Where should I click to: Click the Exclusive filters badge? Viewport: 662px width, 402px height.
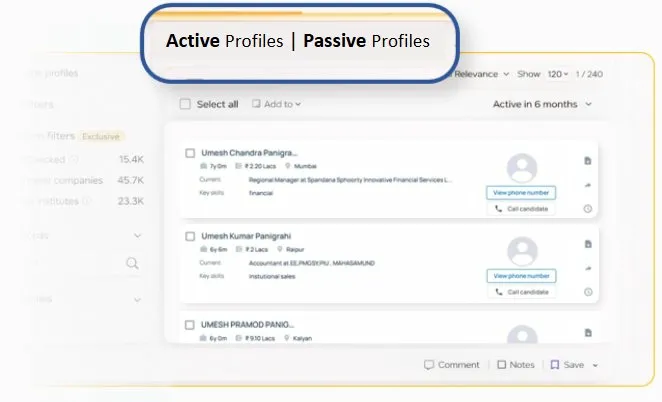pyautogui.click(x=101, y=136)
